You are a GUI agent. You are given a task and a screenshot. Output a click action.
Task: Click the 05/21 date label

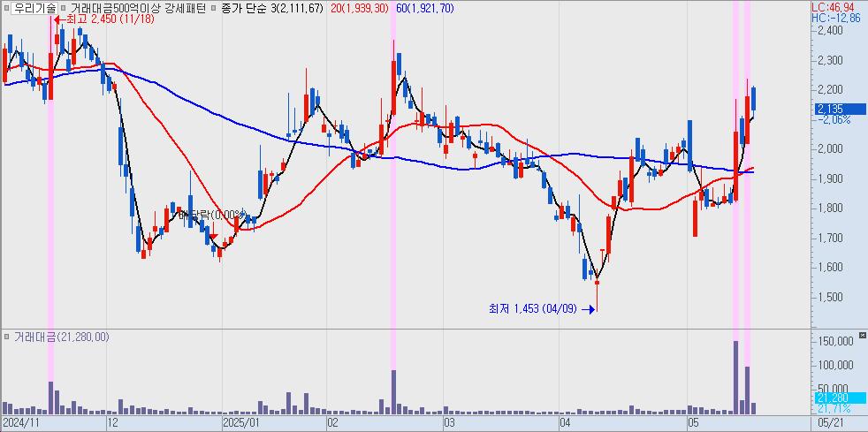(829, 422)
